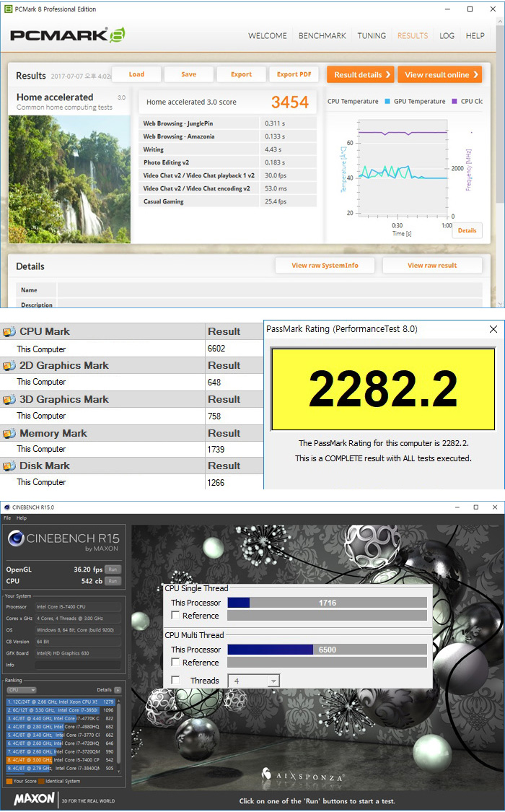Click the Disk Mark gear icon
Screen dimensions: 505x812
[x=9, y=466]
